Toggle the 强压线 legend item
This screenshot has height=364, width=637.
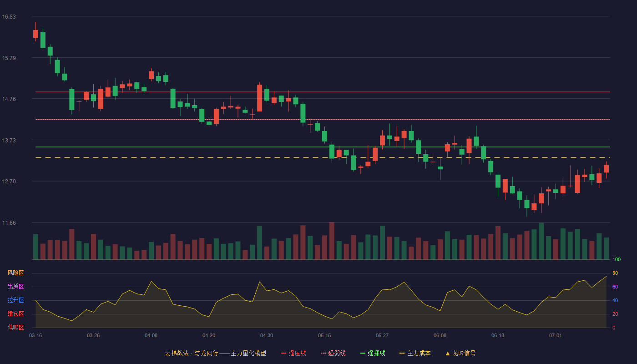[x=293, y=353]
